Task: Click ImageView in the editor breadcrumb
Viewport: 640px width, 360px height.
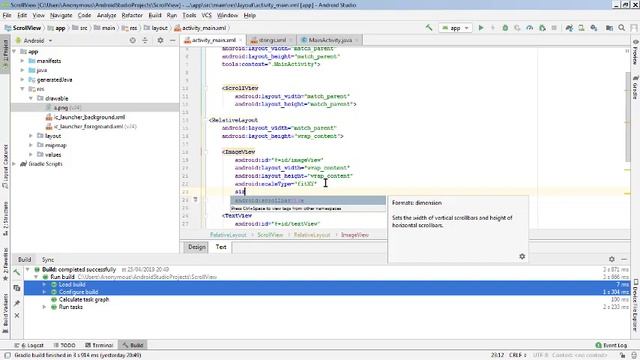Action: [x=355, y=235]
